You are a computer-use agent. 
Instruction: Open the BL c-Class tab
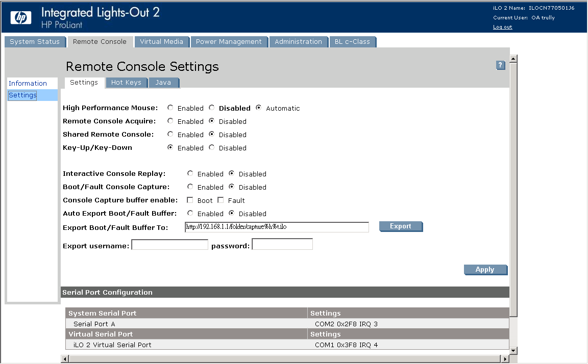tap(352, 42)
